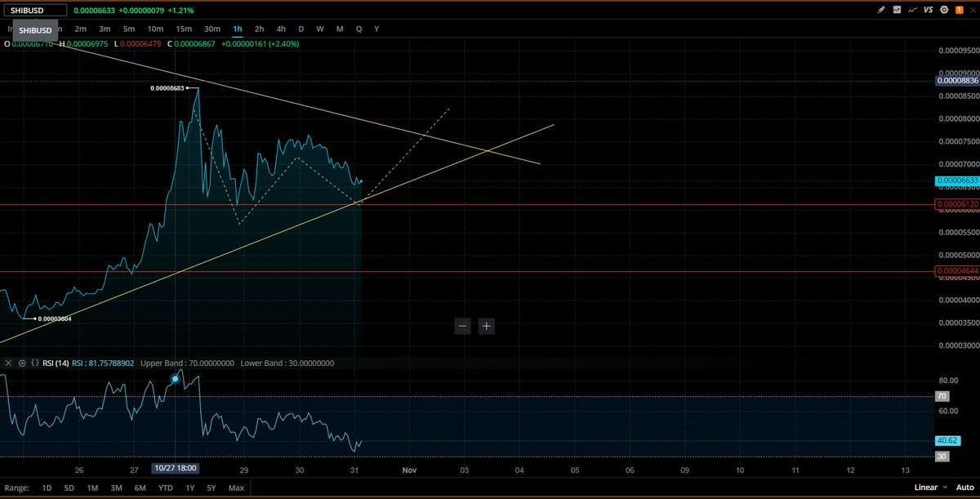Open chart settings gear icon

pos(944,11)
